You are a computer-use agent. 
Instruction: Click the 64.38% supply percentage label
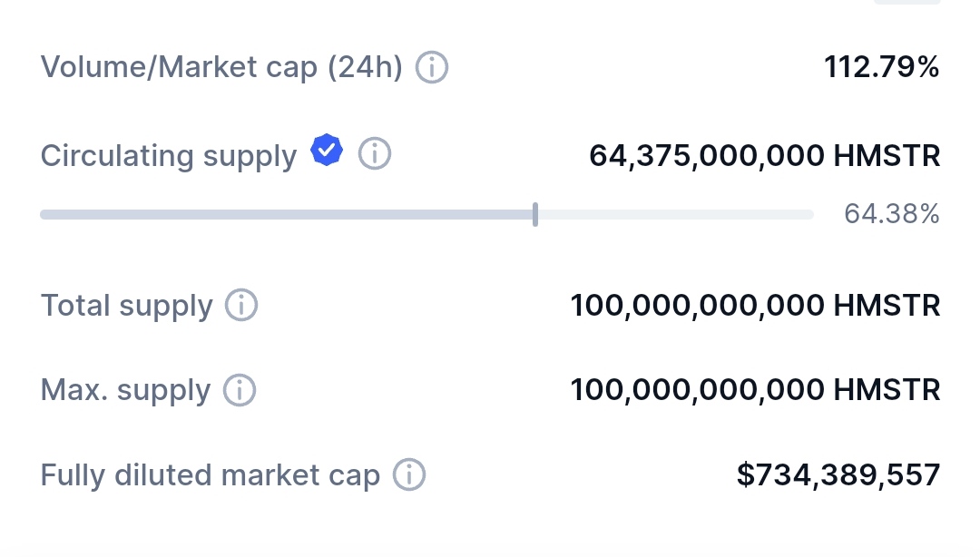click(891, 214)
